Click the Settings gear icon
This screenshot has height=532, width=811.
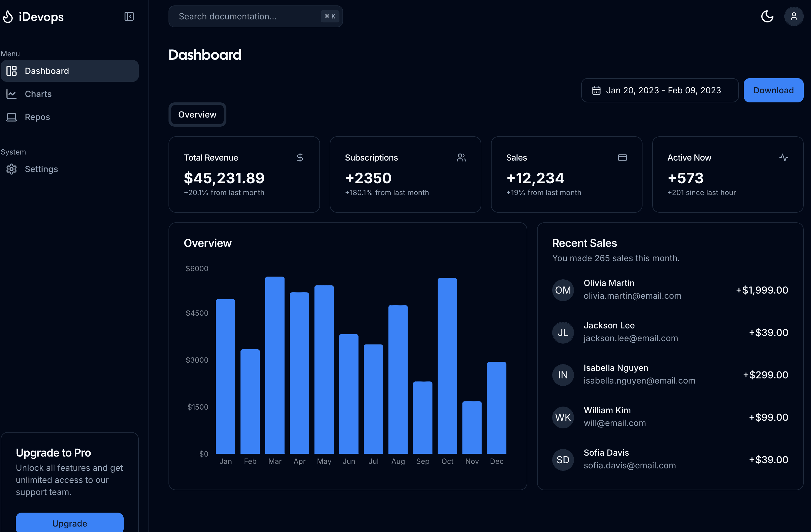point(11,169)
